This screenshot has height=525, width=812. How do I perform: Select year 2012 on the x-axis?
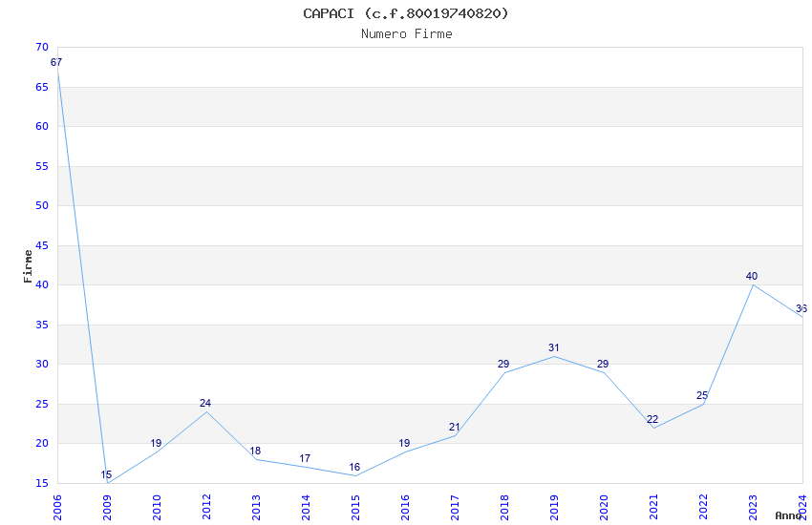click(x=206, y=507)
